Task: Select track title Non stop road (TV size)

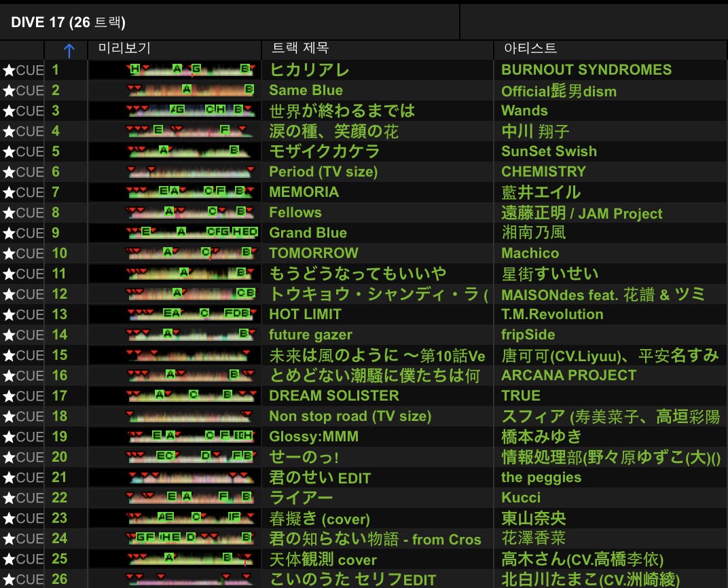Action: pyautogui.click(x=350, y=416)
